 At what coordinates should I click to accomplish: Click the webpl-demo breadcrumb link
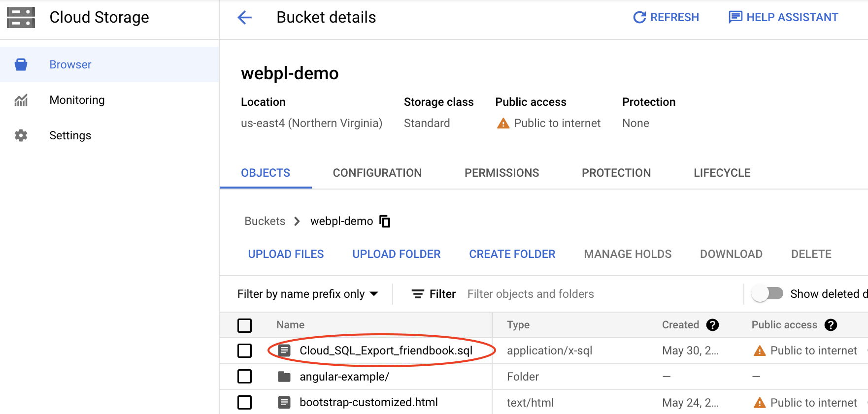click(x=342, y=221)
